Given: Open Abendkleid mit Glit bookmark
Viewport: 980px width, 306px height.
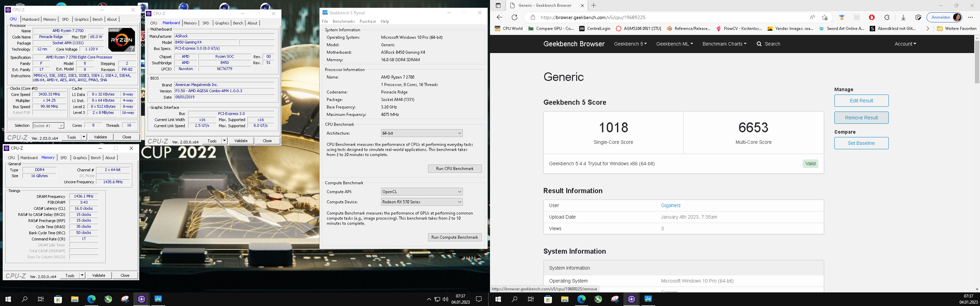Looking at the screenshot, I should pyautogui.click(x=893, y=29).
